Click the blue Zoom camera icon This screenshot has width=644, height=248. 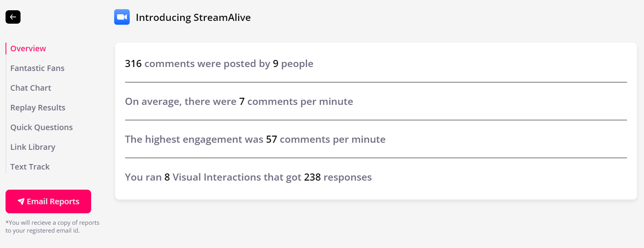122,17
